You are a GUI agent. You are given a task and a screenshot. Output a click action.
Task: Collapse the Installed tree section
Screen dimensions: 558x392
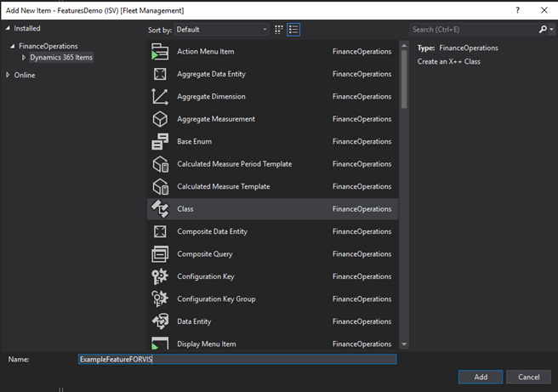[9, 29]
